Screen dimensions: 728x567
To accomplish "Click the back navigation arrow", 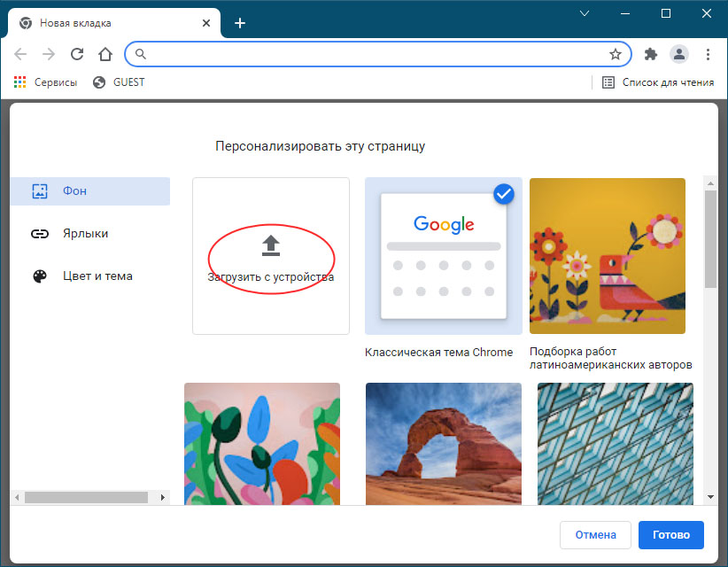I will pos(20,54).
